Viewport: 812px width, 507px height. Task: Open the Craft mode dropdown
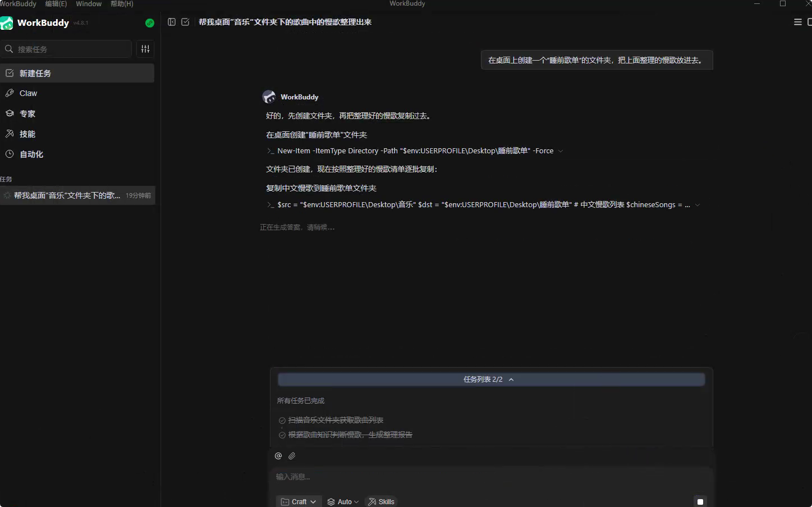299,501
